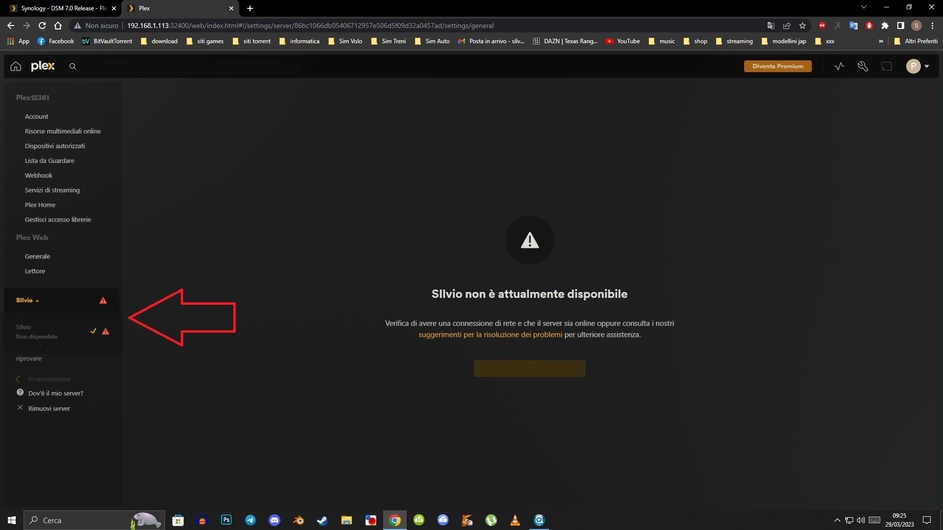Image resolution: width=943 pixels, height=530 pixels.
Task: Open the streaming bookmarks folder
Action: [x=734, y=41]
